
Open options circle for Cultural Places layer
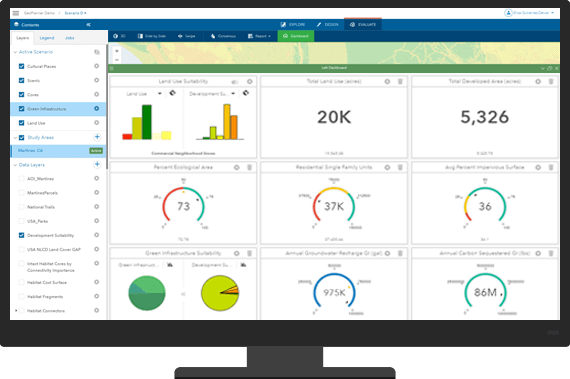pyautogui.click(x=96, y=66)
